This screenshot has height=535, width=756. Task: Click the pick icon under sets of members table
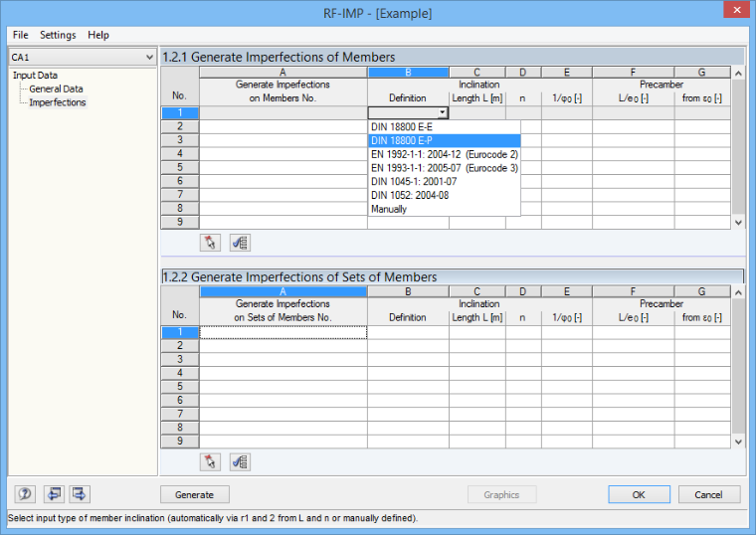210,461
